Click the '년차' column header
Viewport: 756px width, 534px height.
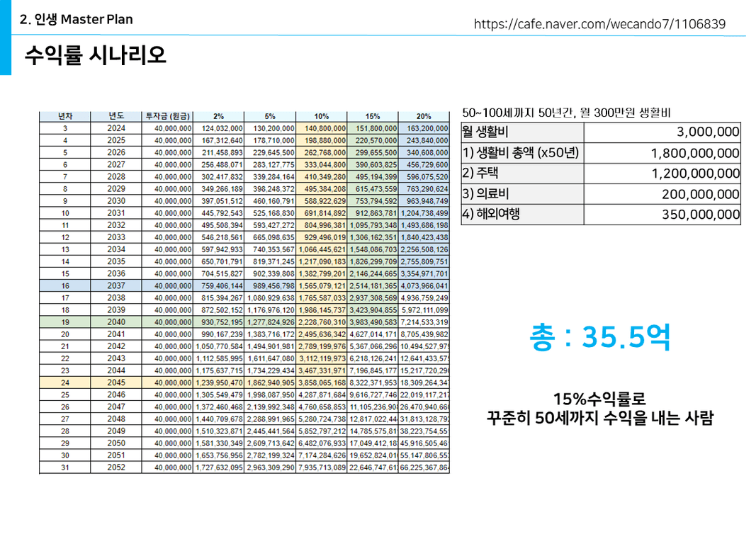coord(65,116)
